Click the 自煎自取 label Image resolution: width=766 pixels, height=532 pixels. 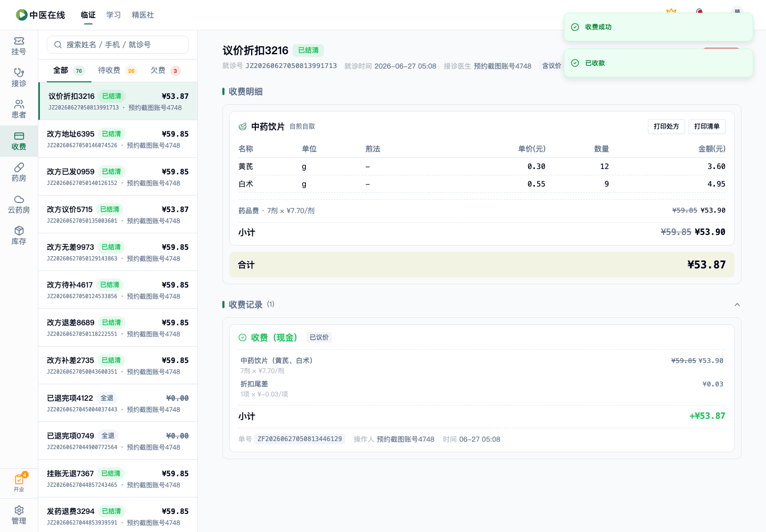coord(302,126)
